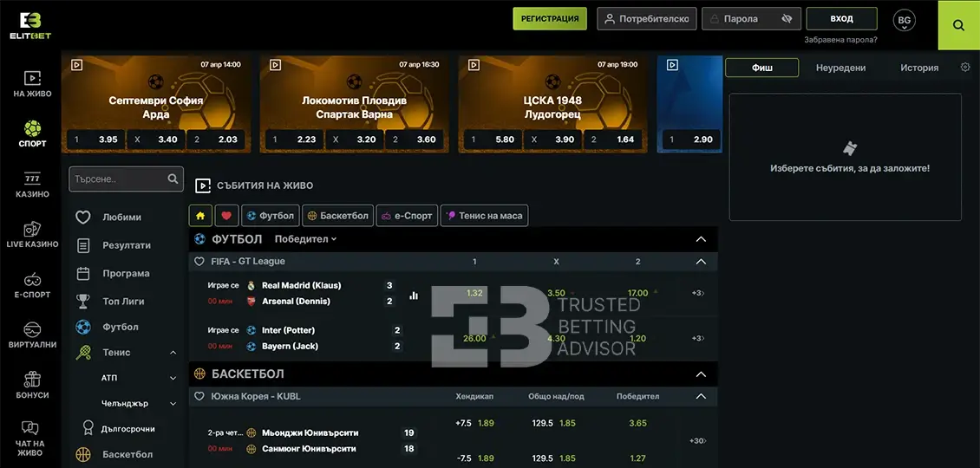
Task: Click the ВХОД login button
Action: 842,19
